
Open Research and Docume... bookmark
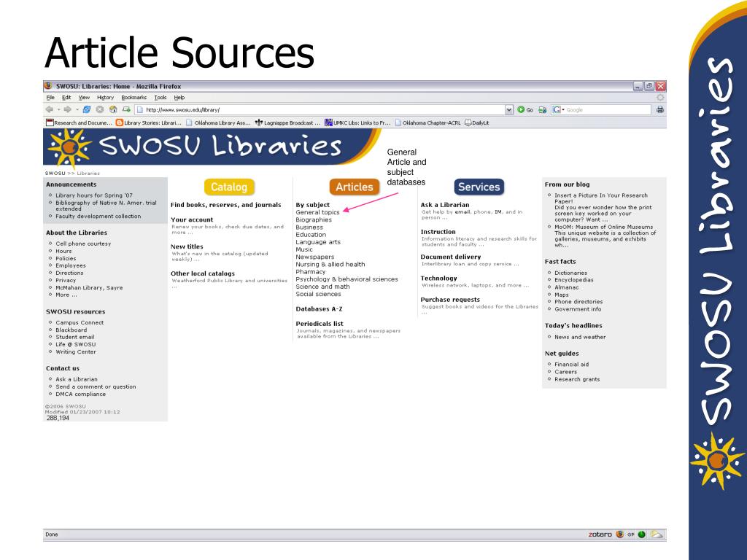(79, 122)
